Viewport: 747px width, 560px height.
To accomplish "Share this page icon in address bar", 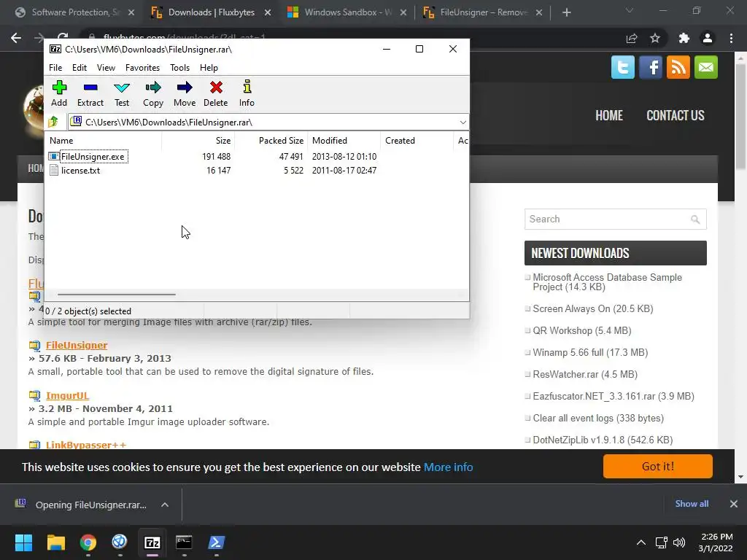I will pos(632,38).
